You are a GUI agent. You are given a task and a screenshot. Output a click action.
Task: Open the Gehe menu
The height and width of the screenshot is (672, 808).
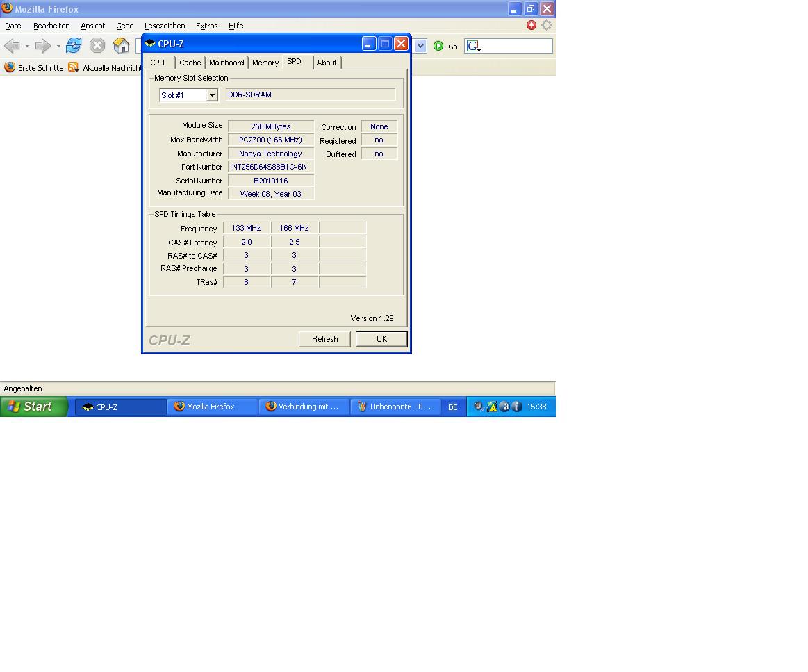tap(124, 26)
